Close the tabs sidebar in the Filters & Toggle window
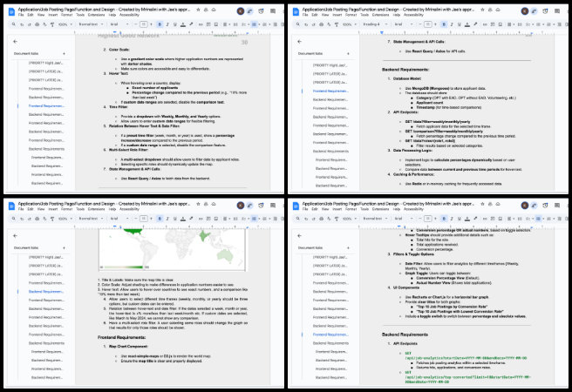This screenshot has height=392, width=572. (x=299, y=236)
